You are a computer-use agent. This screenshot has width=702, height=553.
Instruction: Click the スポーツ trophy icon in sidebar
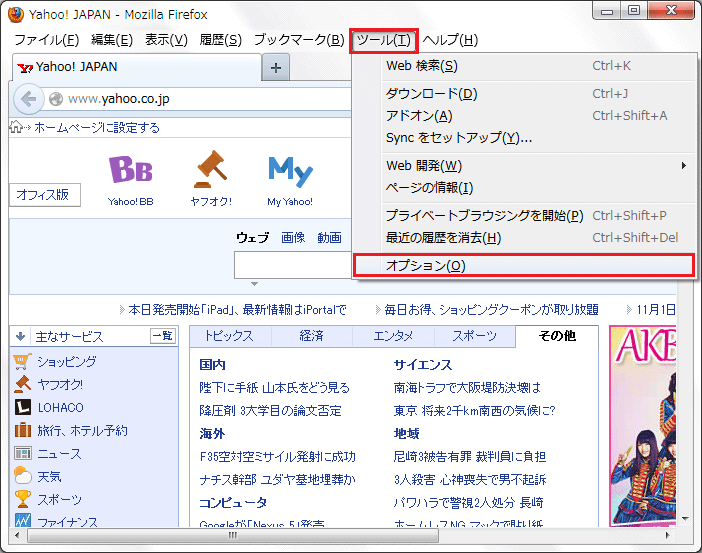click(22, 499)
